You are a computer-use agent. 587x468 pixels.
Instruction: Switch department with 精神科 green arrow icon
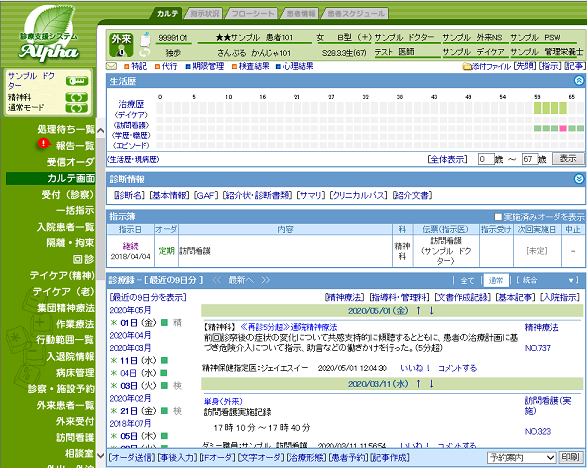coord(77,98)
